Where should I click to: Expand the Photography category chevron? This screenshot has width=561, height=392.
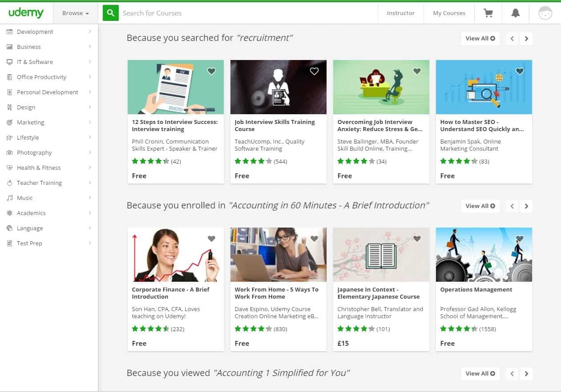[x=90, y=152]
